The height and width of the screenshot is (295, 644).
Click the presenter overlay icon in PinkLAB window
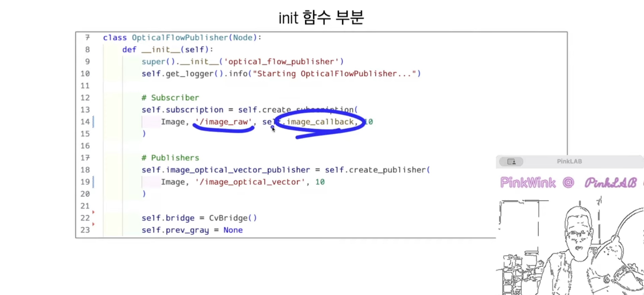[511, 162]
